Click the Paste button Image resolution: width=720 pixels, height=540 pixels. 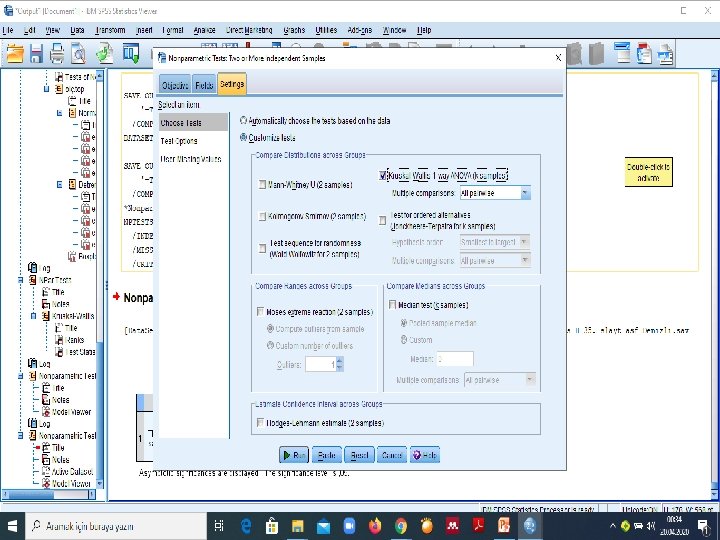[327, 455]
